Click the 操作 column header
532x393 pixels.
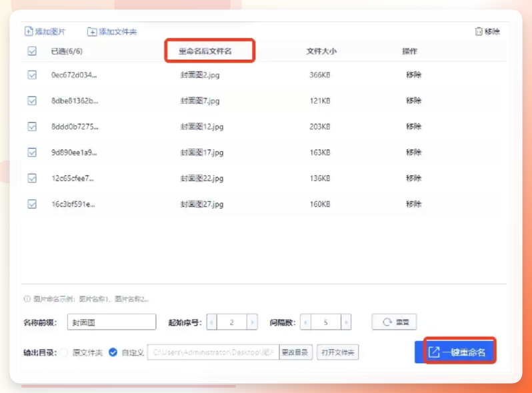coord(409,51)
